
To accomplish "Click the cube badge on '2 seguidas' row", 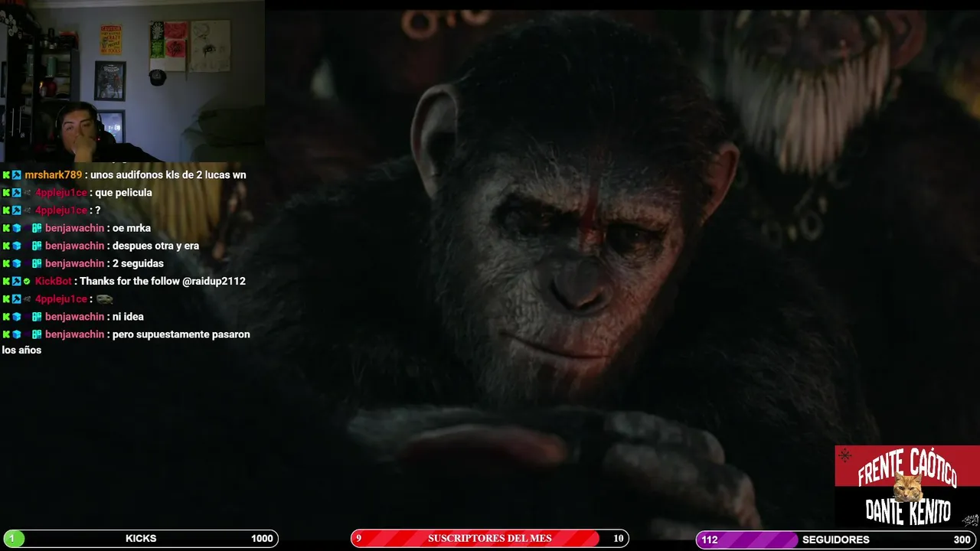I will tap(16, 263).
